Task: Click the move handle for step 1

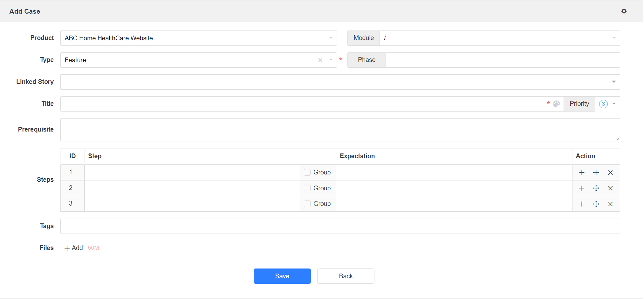Action: pyautogui.click(x=596, y=173)
